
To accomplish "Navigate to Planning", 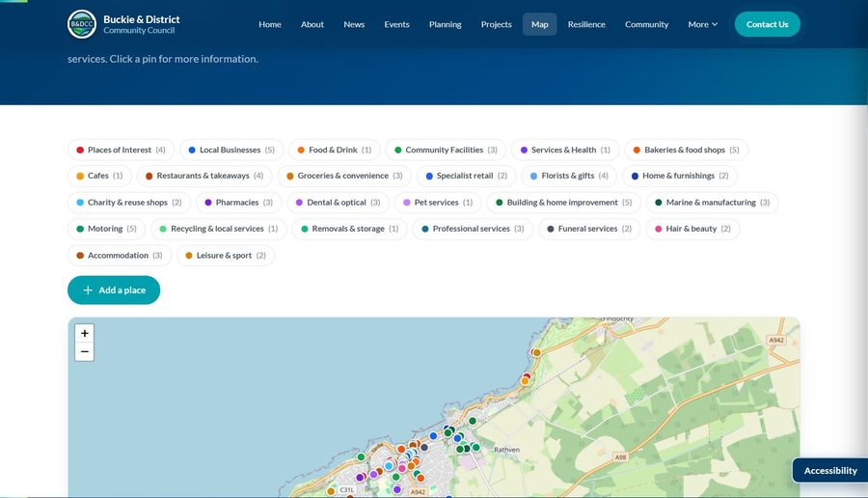I will point(445,24).
